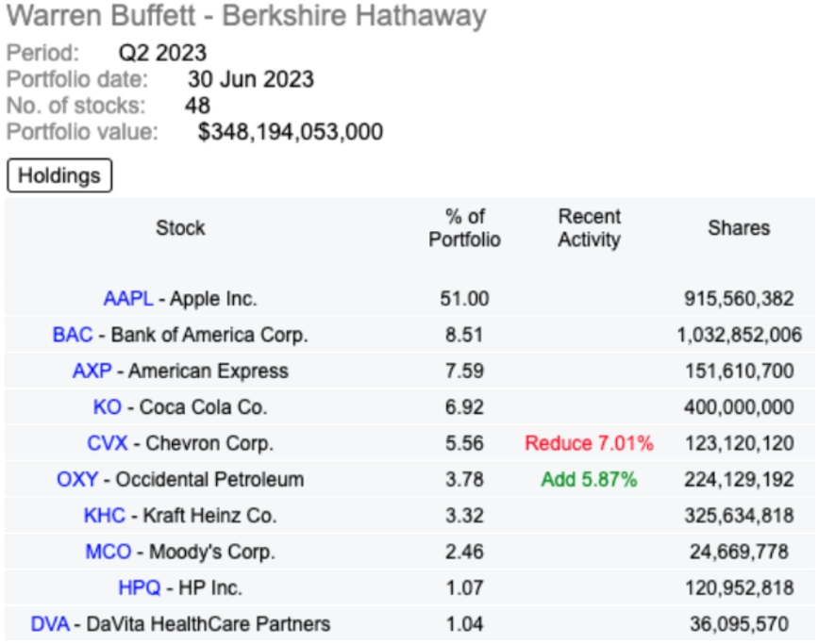The image size is (818, 644).
Task: Sort by % of Portfolio header
Action: (x=464, y=228)
